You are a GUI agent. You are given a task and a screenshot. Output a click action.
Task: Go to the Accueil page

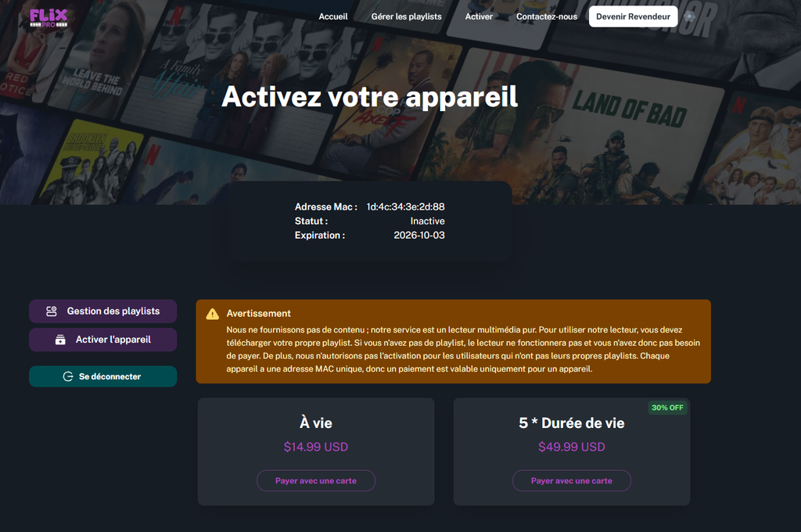(x=333, y=16)
